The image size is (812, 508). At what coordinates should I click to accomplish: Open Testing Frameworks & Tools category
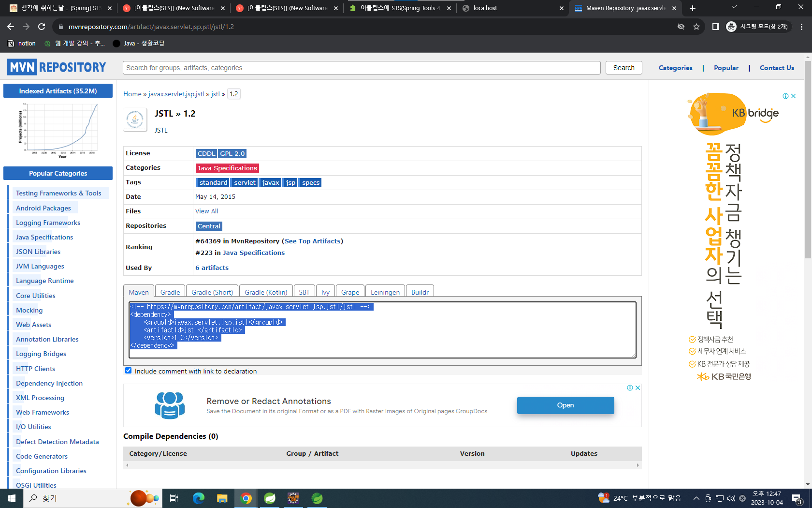58,193
